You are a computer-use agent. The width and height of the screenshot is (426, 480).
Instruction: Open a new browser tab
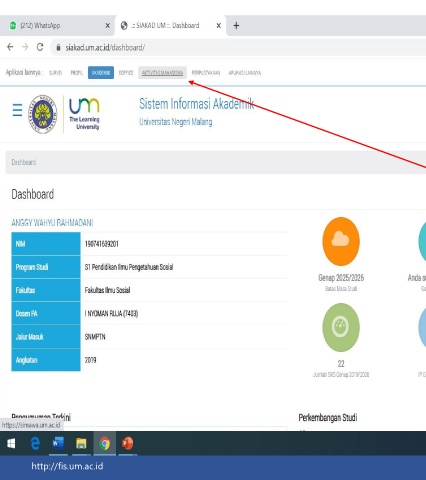pos(236,26)
